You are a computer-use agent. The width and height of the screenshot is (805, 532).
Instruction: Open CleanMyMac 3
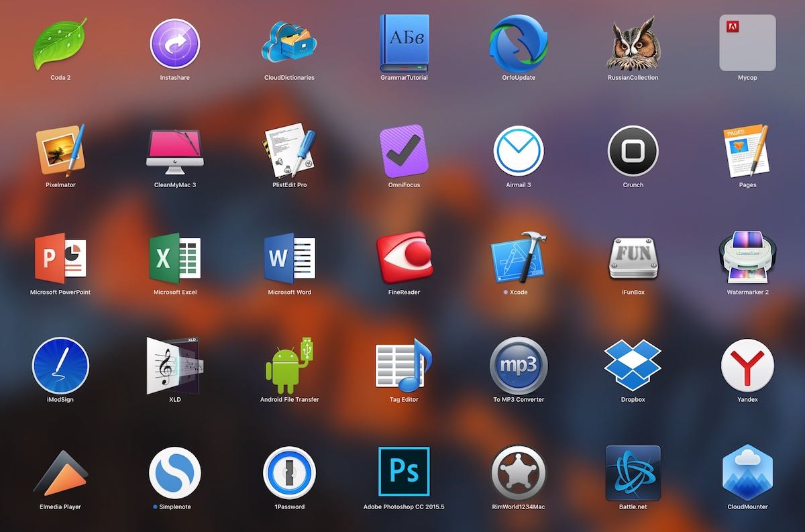click(x=174, y=151)
